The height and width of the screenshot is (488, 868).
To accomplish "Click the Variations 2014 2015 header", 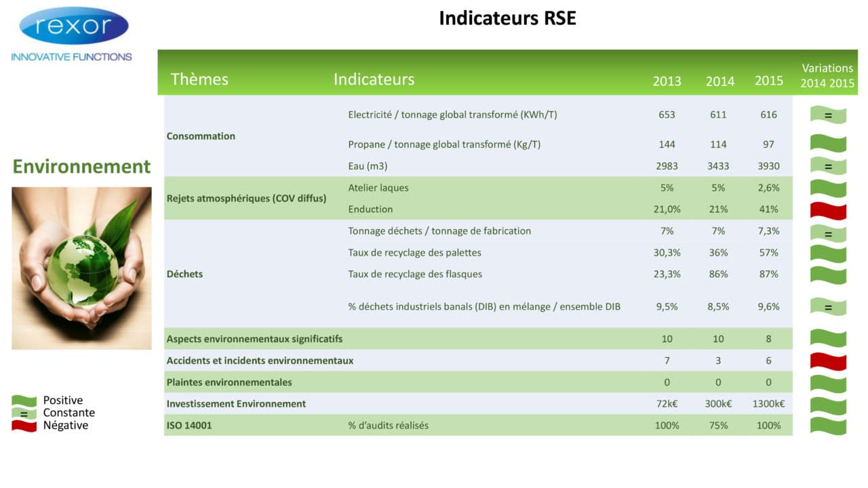I will click(x=827, y=76).
